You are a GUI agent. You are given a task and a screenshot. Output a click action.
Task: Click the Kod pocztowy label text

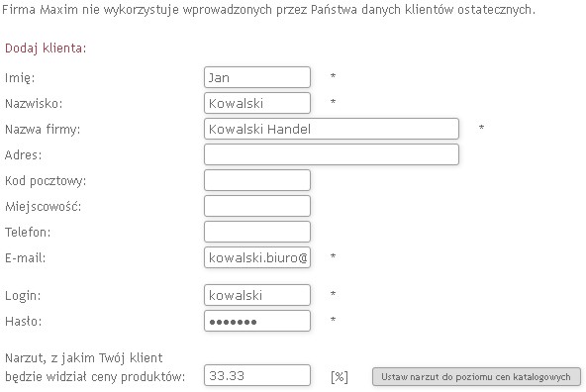coord(46,181)
